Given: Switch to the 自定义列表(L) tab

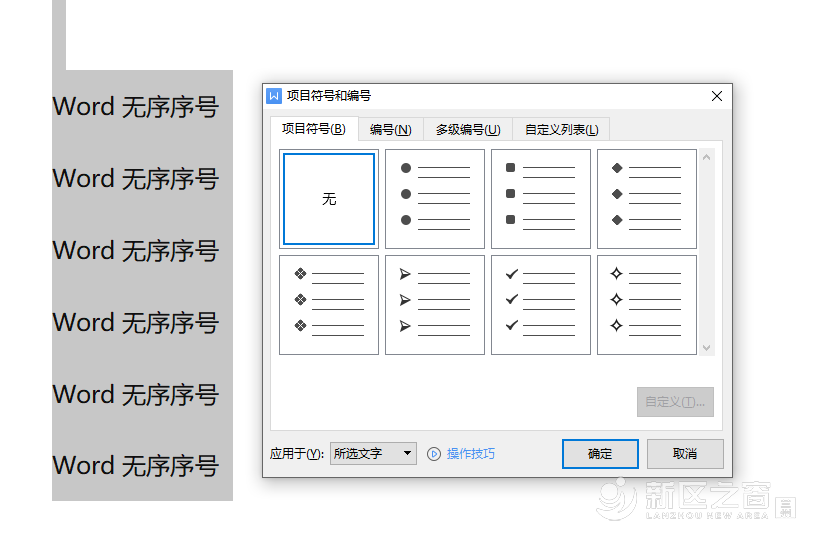Looking at the screenshot, I should (x=561, y=130).
